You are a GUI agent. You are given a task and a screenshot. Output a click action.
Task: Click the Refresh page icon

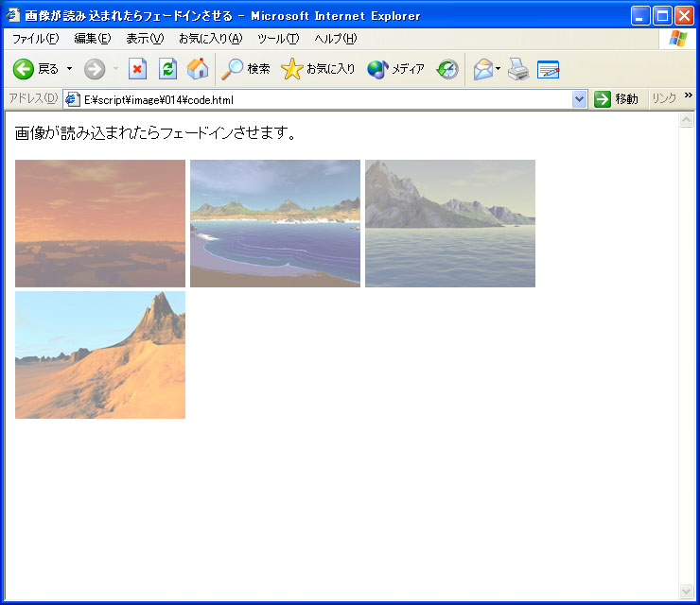click(167, 69)
